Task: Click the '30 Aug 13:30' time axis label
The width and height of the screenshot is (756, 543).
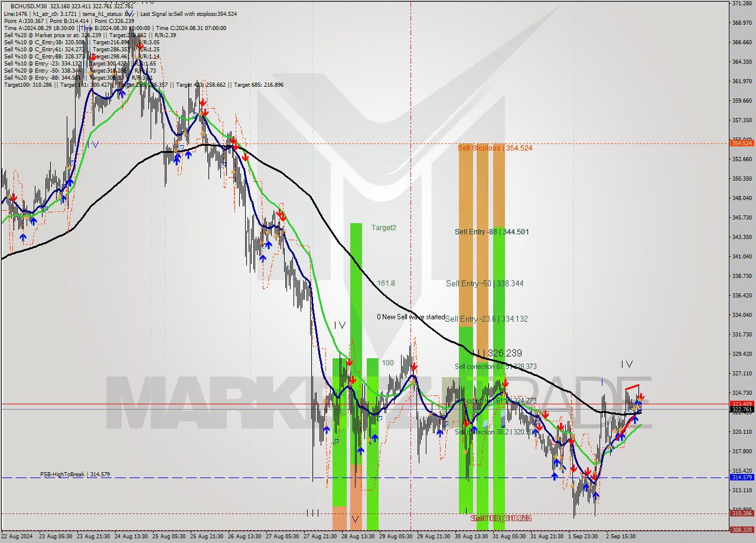Action: tap(471, 537)
